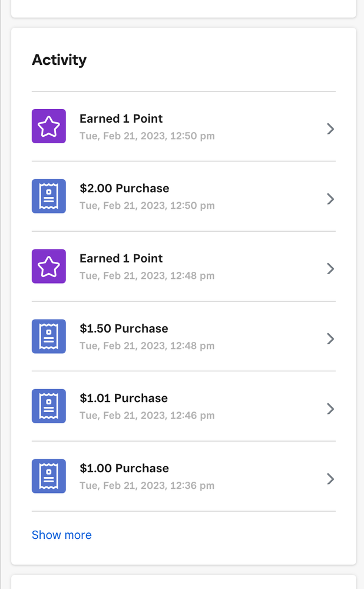Click the receipt icon beside $2.00 Purchase
This screenshot has width=364, height=589.
(x=49, y=196)
